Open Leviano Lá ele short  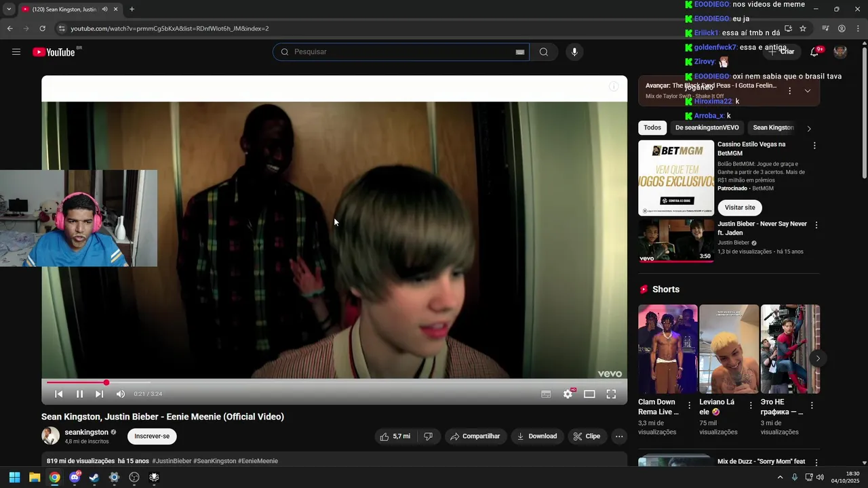tap(729, 348)
